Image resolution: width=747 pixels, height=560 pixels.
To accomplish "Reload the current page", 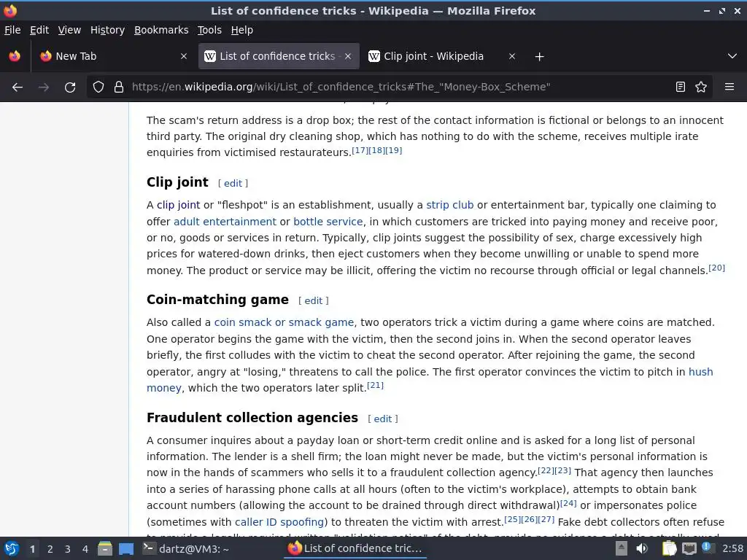I will (70, 87).
